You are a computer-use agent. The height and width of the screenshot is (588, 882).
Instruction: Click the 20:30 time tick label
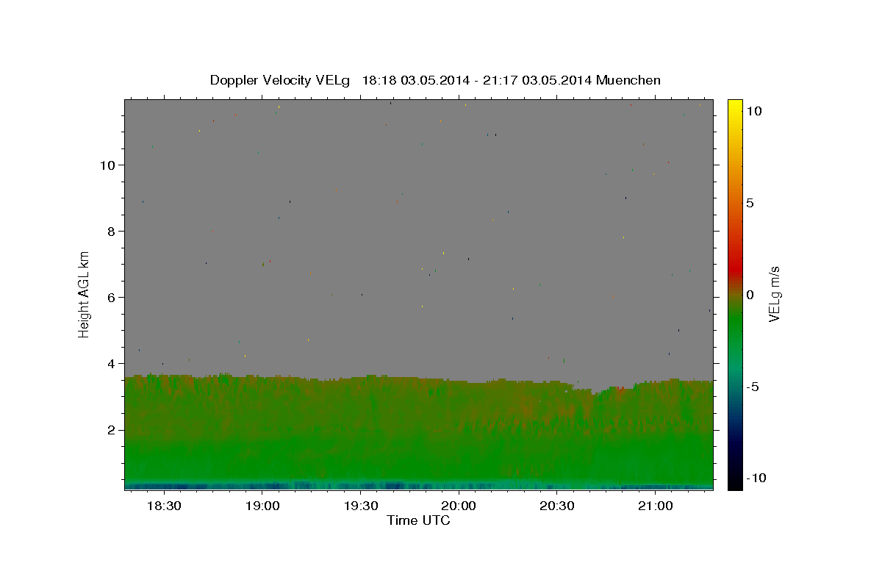(x=557, y=506)
